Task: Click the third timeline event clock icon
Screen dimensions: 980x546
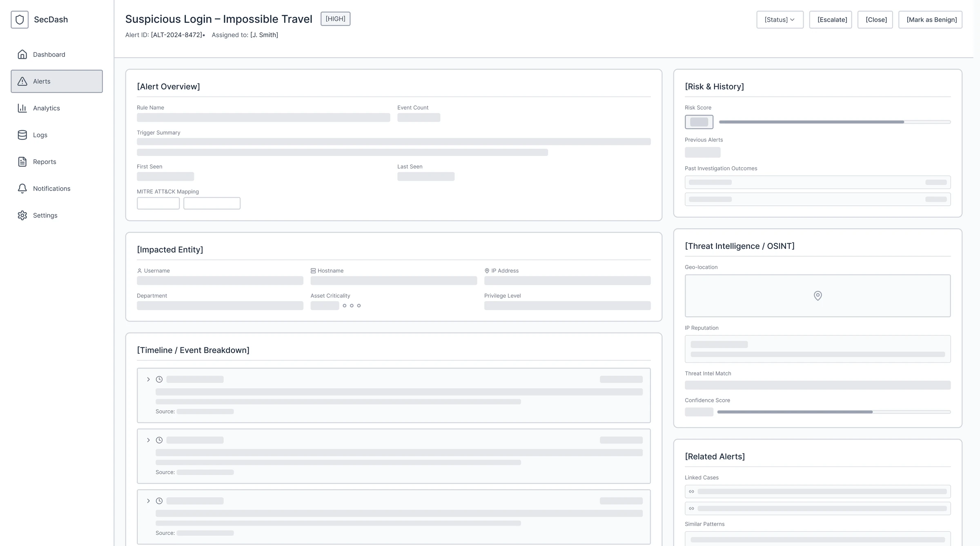Action: [159, 501]
